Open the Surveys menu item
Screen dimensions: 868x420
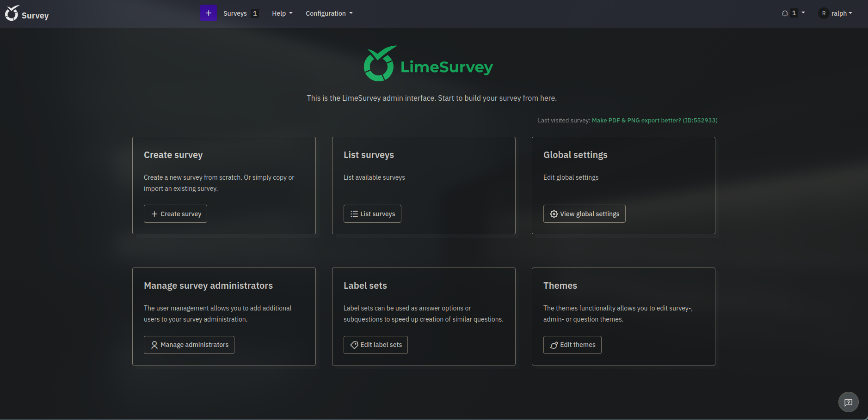click(235, 13)
